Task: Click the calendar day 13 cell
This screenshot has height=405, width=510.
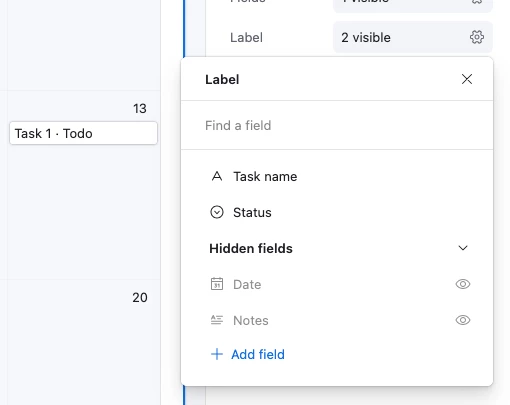Action: [83, 184]
